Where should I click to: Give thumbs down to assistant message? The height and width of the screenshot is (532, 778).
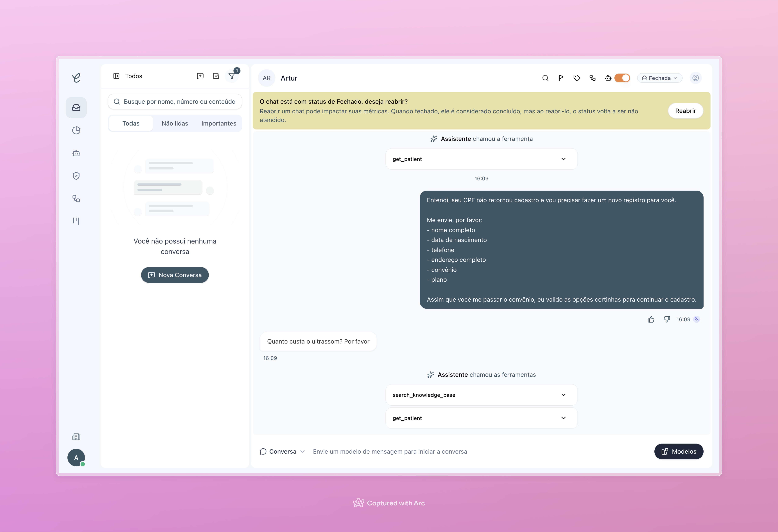[x=667, y=319]
